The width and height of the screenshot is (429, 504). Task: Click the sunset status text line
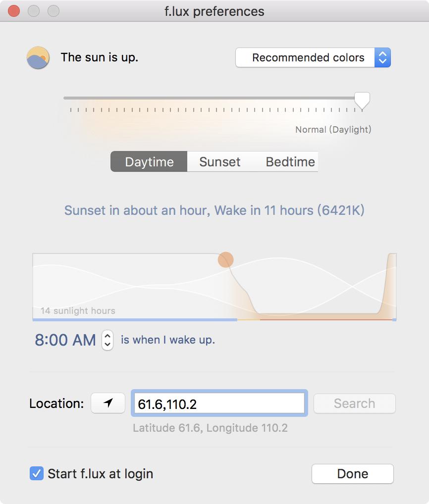(x=214, y=210)
